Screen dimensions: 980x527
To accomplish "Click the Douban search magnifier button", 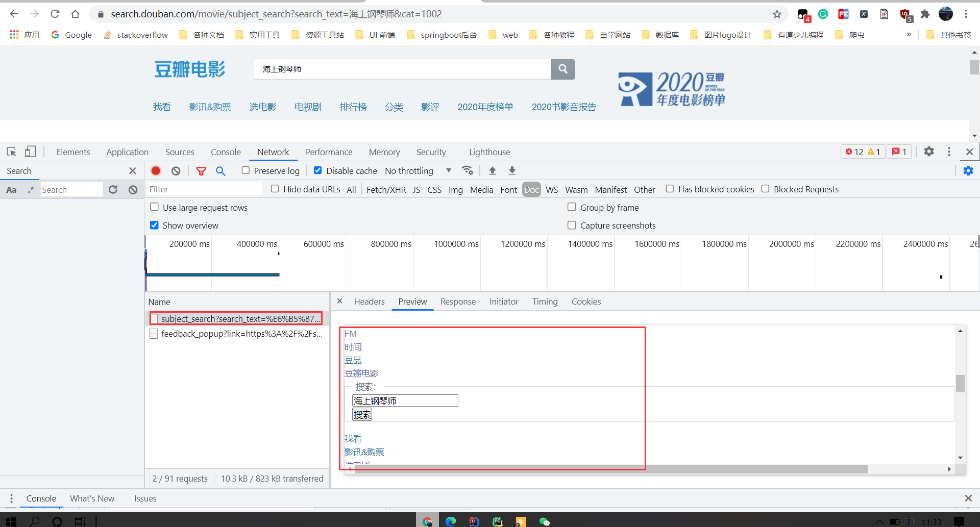I will [x=563, y=69].
